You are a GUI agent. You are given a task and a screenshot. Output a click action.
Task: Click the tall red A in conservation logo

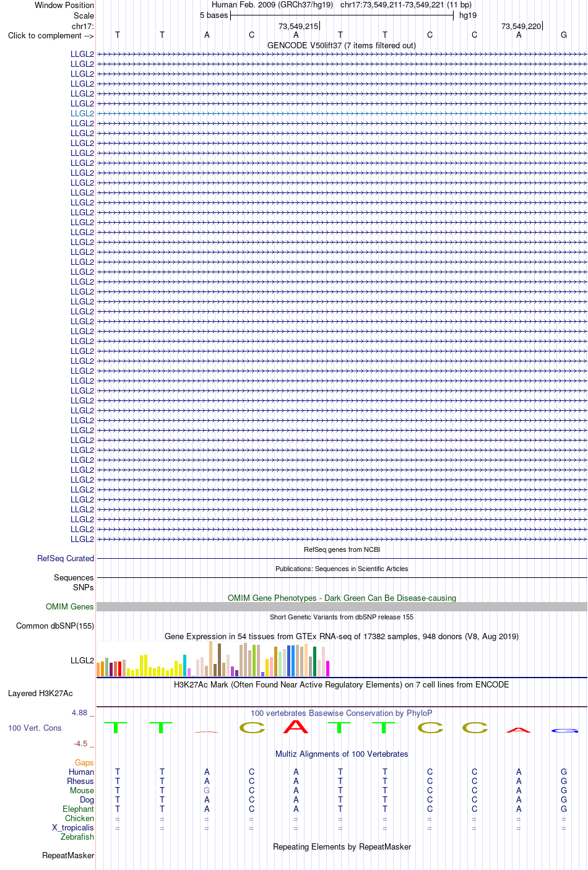coord(296,727)
